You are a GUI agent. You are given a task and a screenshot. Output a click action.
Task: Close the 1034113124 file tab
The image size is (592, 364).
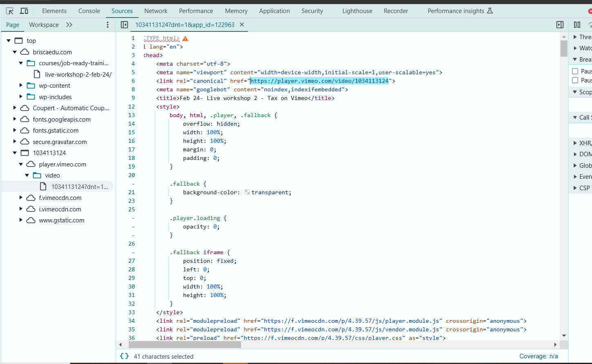pos(242,25)
